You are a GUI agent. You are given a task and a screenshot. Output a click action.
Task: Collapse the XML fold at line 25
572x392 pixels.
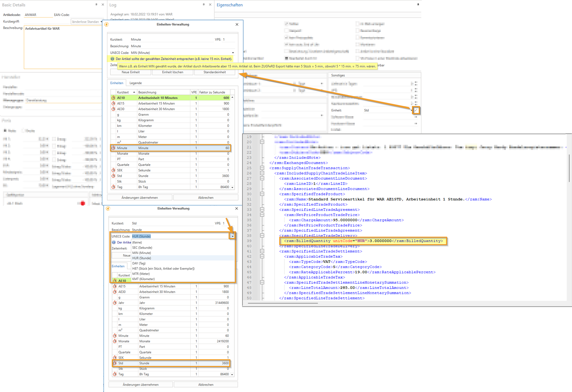[262, 168]
